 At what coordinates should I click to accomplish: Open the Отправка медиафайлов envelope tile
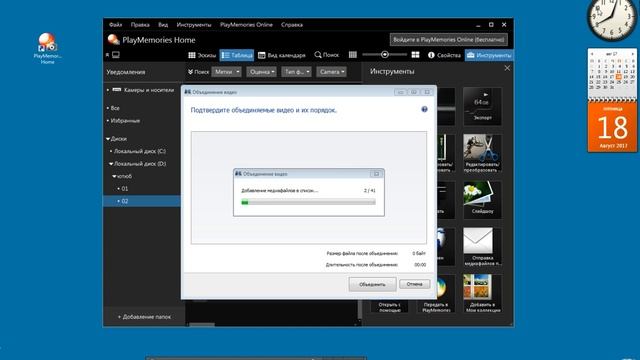click(x=482, y=247)
